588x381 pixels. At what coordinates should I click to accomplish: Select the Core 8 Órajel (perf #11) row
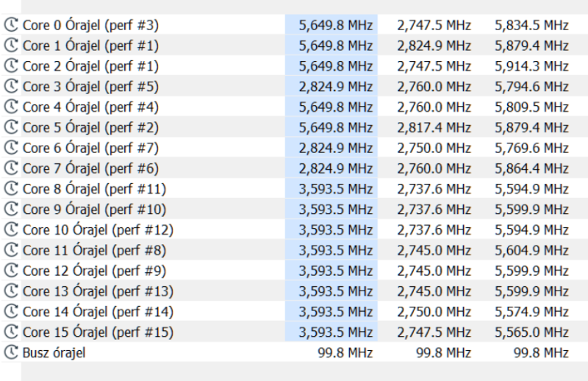coord(294,188)
